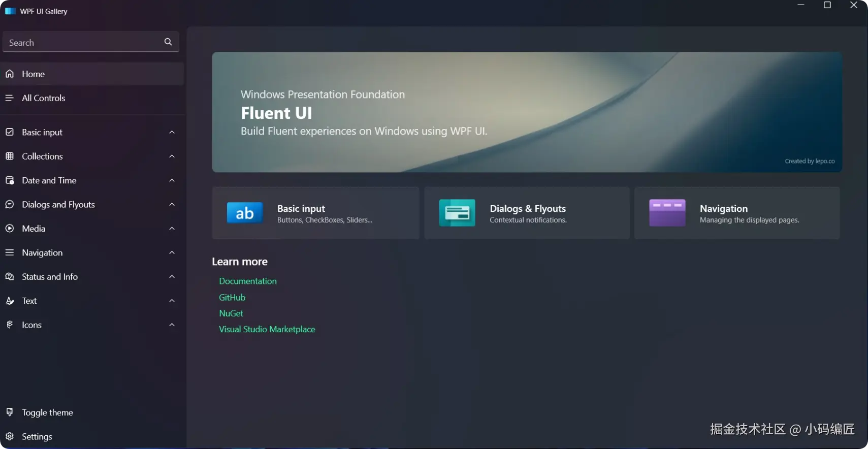Click the Settings gear icon
Image resolution: width=868 pixels, height=449 pixels.
click(10, 436)
